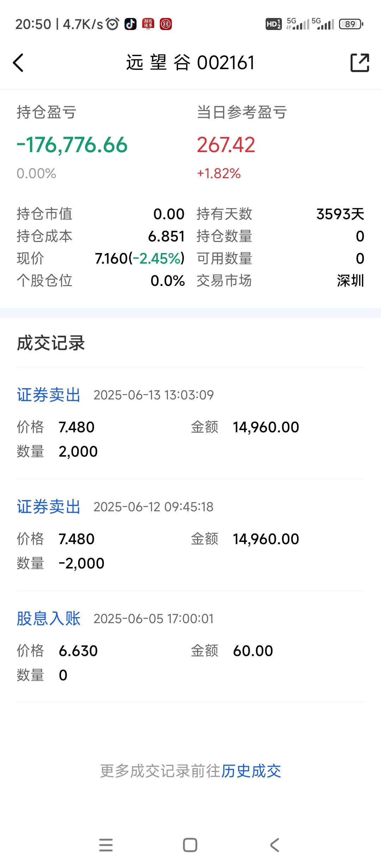Tap the Android home square button
Screen dimensions: 381x868
(190, 845)
